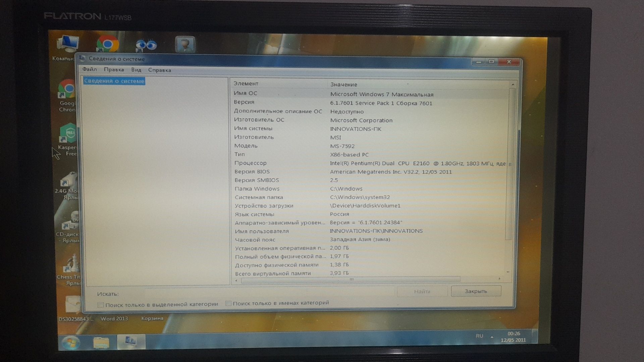Open Explorer folder icon in taskbar
The height and width of the screenshot is (362, 644).
click(101, 343)
